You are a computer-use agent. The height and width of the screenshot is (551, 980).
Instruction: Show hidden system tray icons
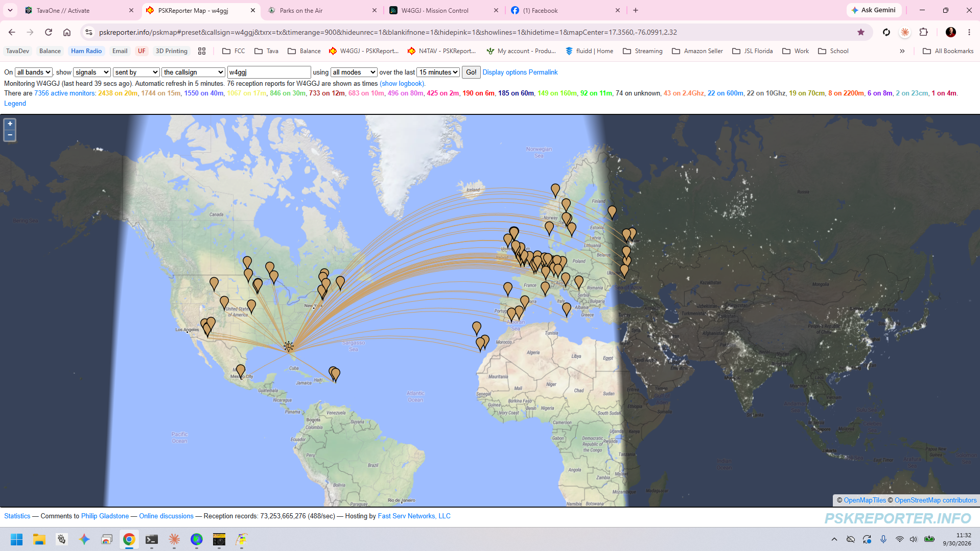tap(834, 539)
